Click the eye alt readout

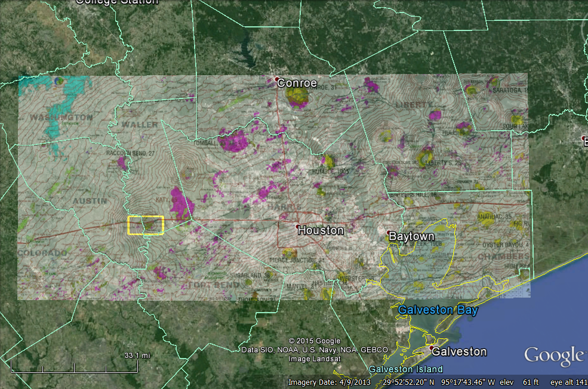[x=569, y=382]
